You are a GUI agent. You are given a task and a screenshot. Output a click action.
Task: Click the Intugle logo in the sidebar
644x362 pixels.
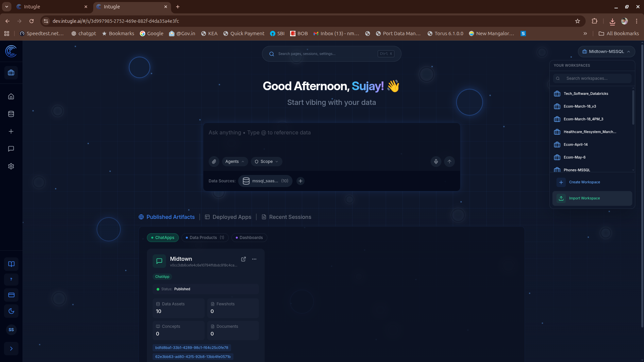11,51
